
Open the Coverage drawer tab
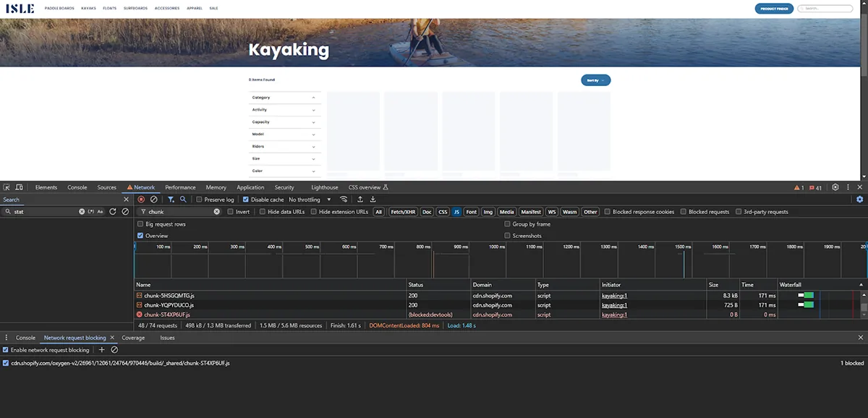click(133, 338)
